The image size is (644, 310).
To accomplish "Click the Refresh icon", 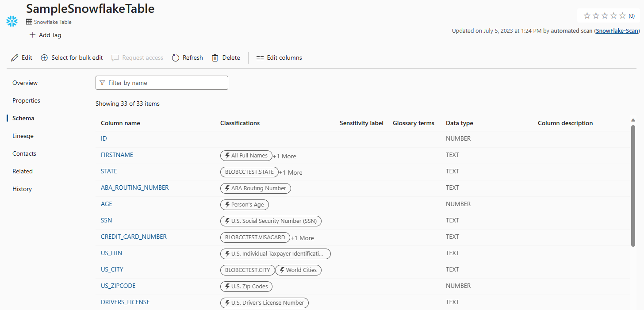I will (175, 57).
